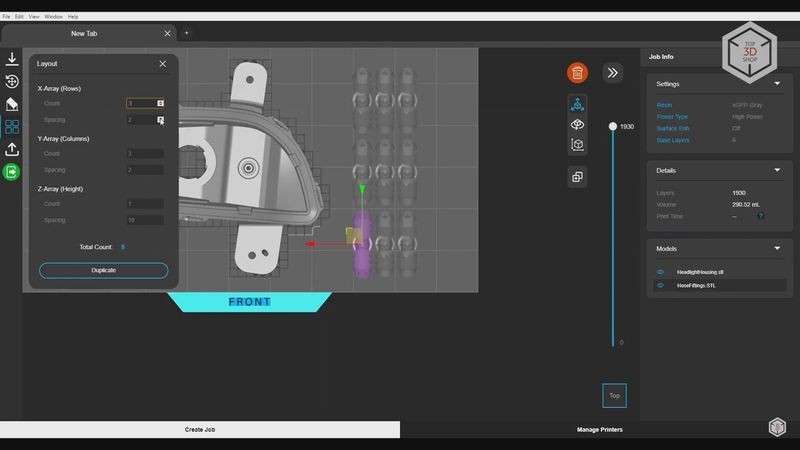The image size is (800, 450).
Task: Collapse the Settings section
Action: coord(777,84)
